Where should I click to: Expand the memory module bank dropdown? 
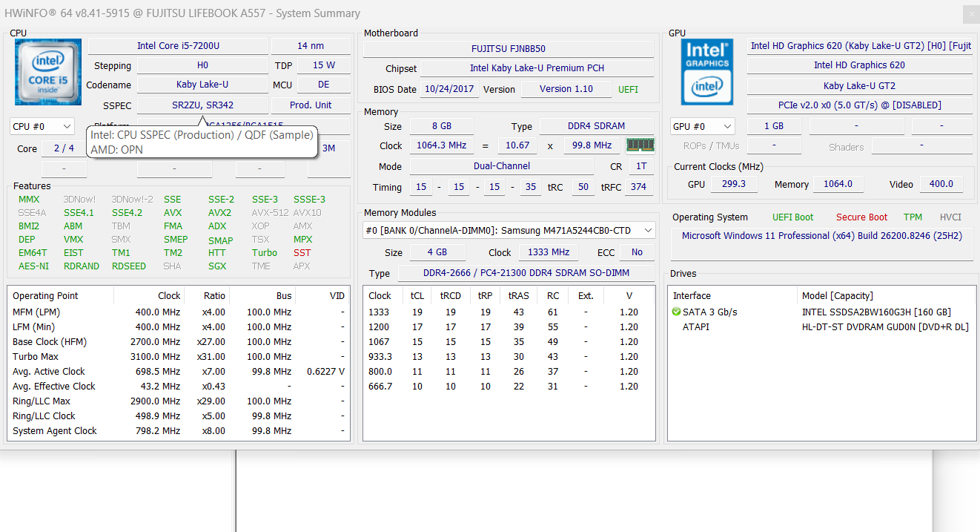(509, 230)
